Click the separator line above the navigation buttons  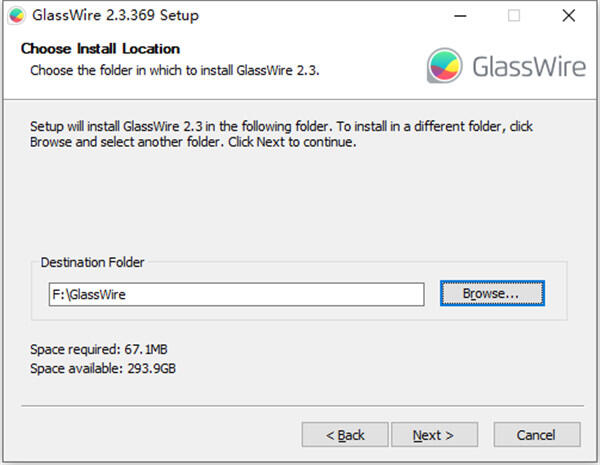coord(300,407)
